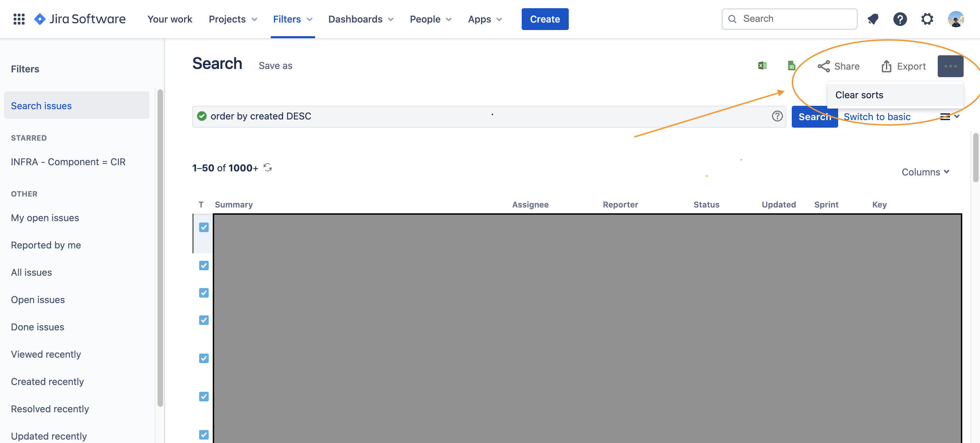
Task: Click the blue Create button
Action: click(545, 19)
